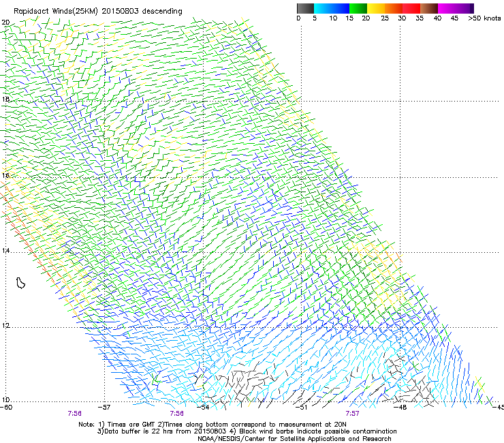Click the green 15-20 knots color segment
The image size is (504, 443).
(x=358, y=8)
